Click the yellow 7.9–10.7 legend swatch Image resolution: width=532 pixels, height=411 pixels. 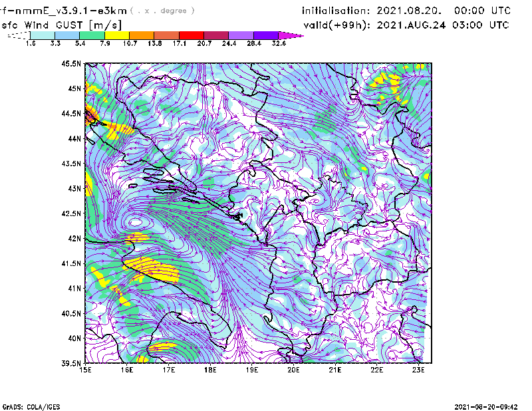pyautogui.click(x=117, y=35)
